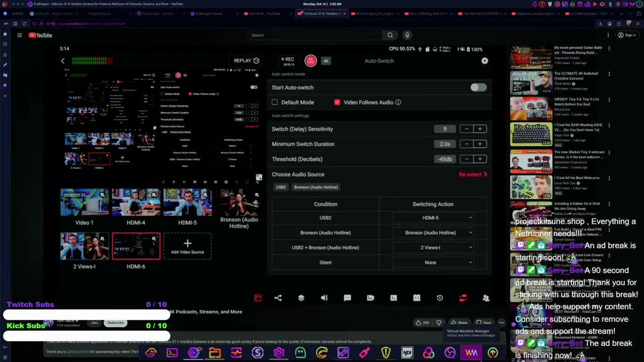Open USB2 switching action dropdown HDMI-5
Image resolution: width=644 pixels, height=362 pixels.
click(x=433, y=218)
